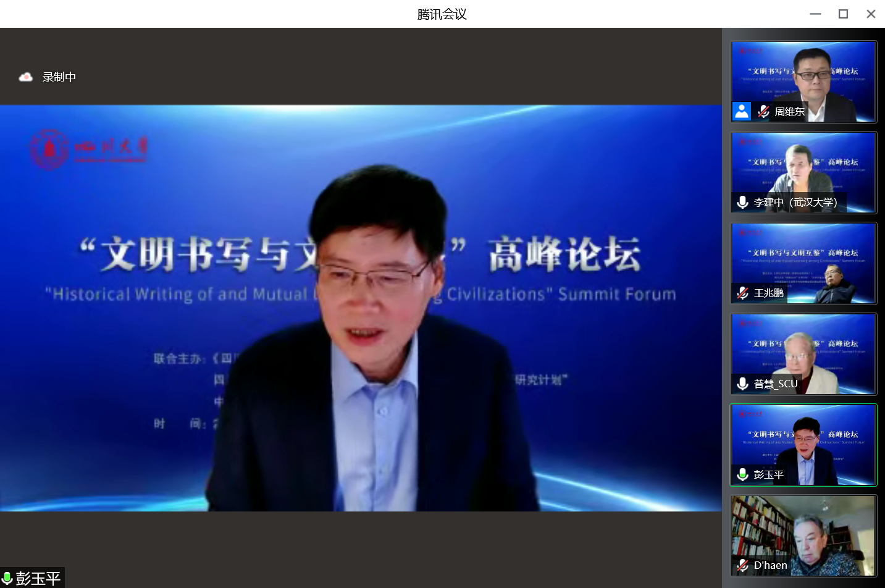Click the 录制中 recording status label
This screenshot has height=588, width=885.
coord(59,77)
